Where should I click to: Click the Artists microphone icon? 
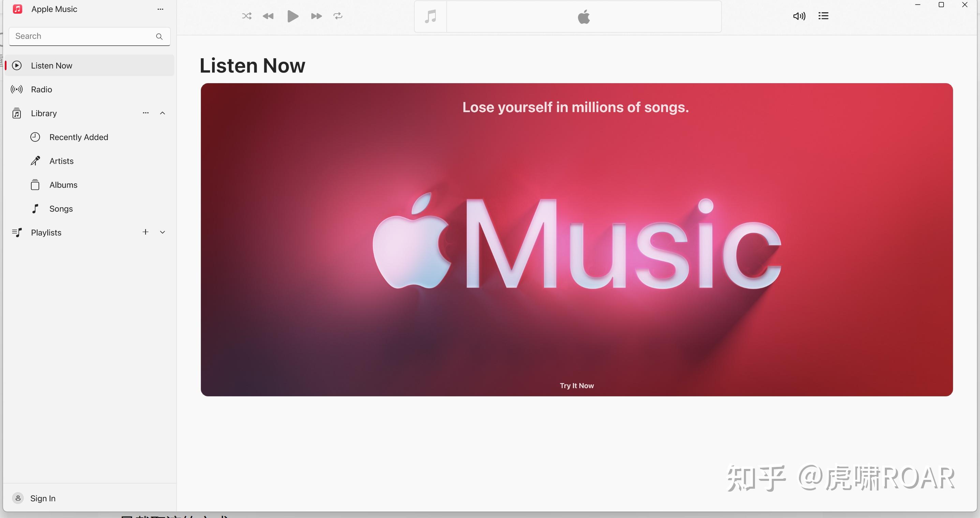coord(35,161)
